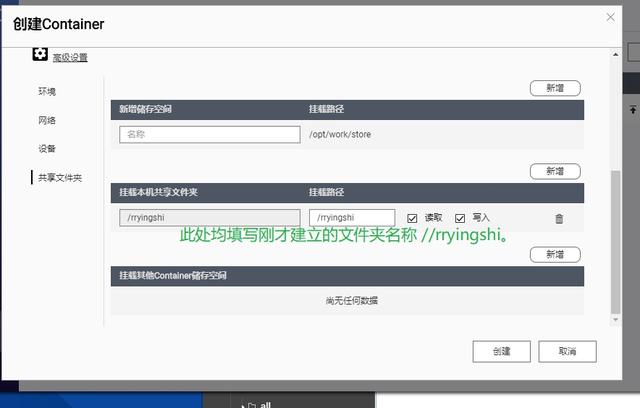Toggle the 读取 read checkbox
This screenshot has width=640, height=408.
point(413,217)
